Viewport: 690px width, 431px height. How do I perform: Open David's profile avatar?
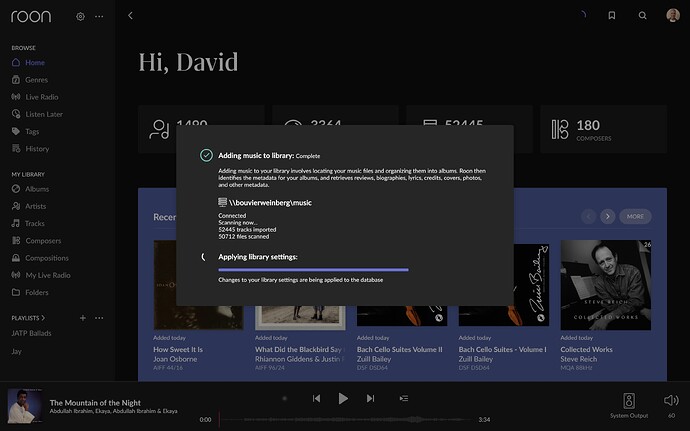tap(673, 15)
